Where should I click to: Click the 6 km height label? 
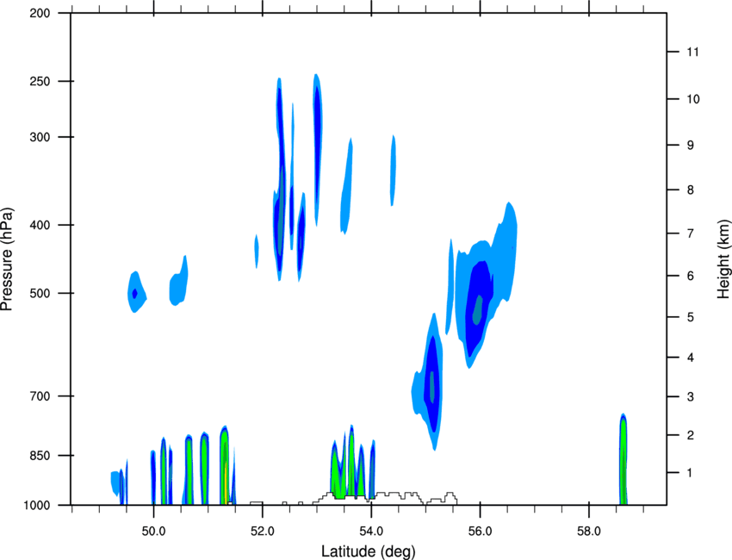[690, 276]
